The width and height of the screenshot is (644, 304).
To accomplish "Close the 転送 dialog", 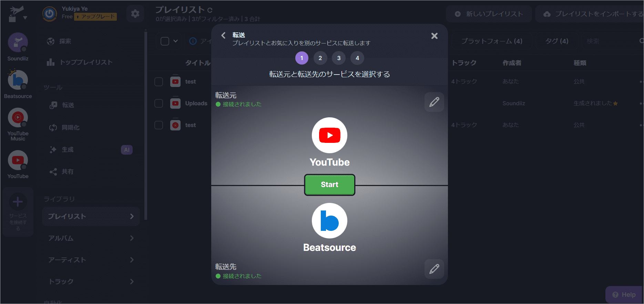I will [x=435, y=36].
